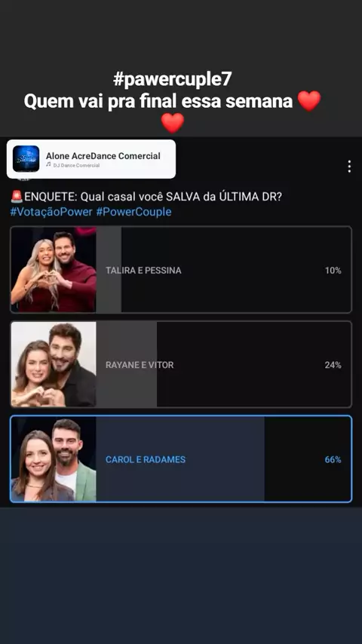362x644 pixels.
Task: View Rayane and Vitor couple photo
Action: 54,364
